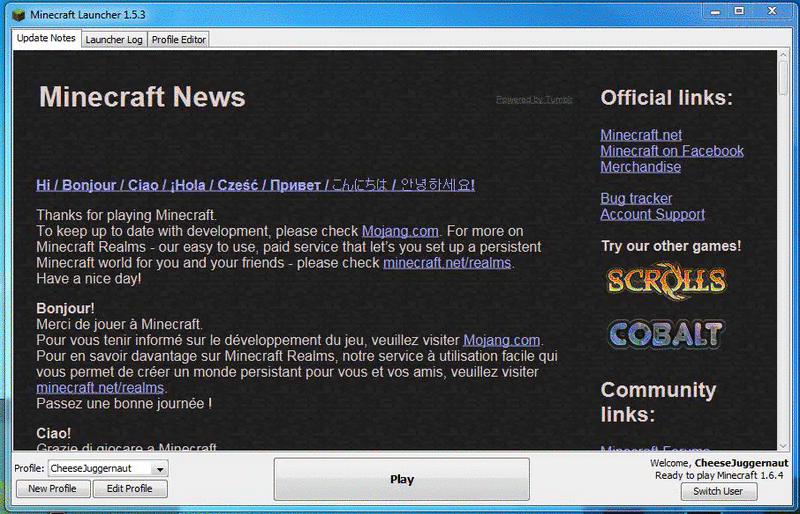Click the 'Ready to play Minecraft 1.6.4' text
This screenshot has height=514, width=800.
tap(719, 475)
